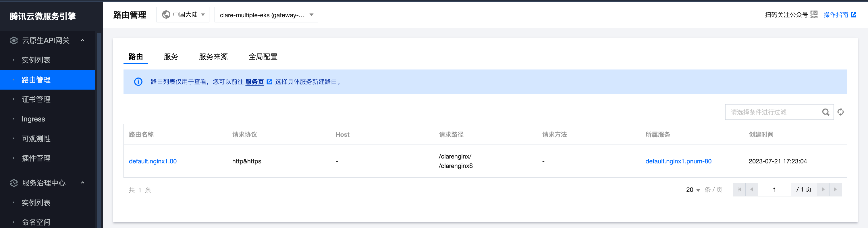Open the default.nginx1.pnum-80 service link
The height and width of the screenshot is (228, 868).
pos(678,161)
